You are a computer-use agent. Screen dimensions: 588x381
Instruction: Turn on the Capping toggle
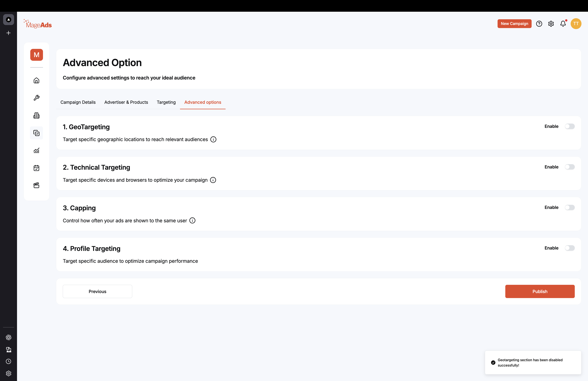point(570,207)
